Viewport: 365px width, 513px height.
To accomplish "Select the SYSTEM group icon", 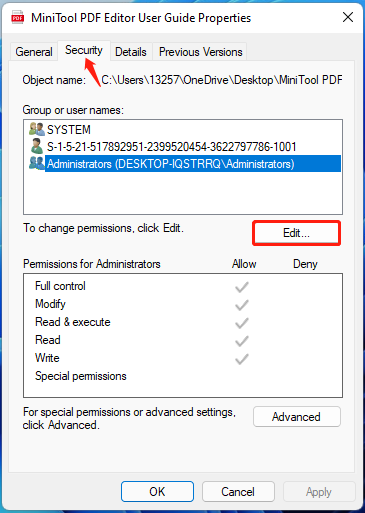I will (x=36, y=129).
